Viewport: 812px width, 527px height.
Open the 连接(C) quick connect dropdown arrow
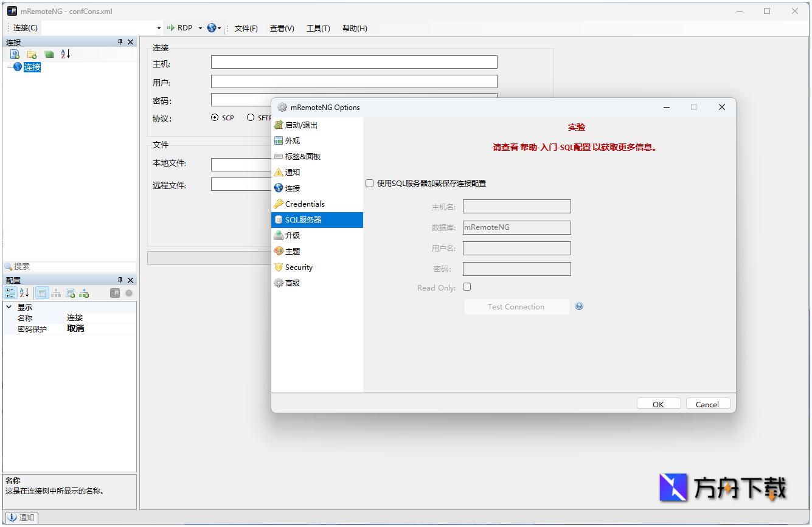click(x=159, y=28)
